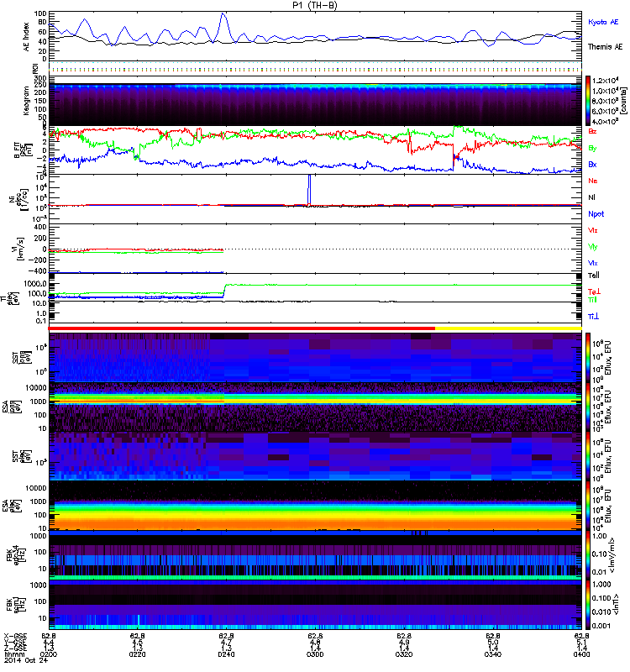Click the blue Bx legend label
Viewport: 630px width, 672px height.
point(592,164)
